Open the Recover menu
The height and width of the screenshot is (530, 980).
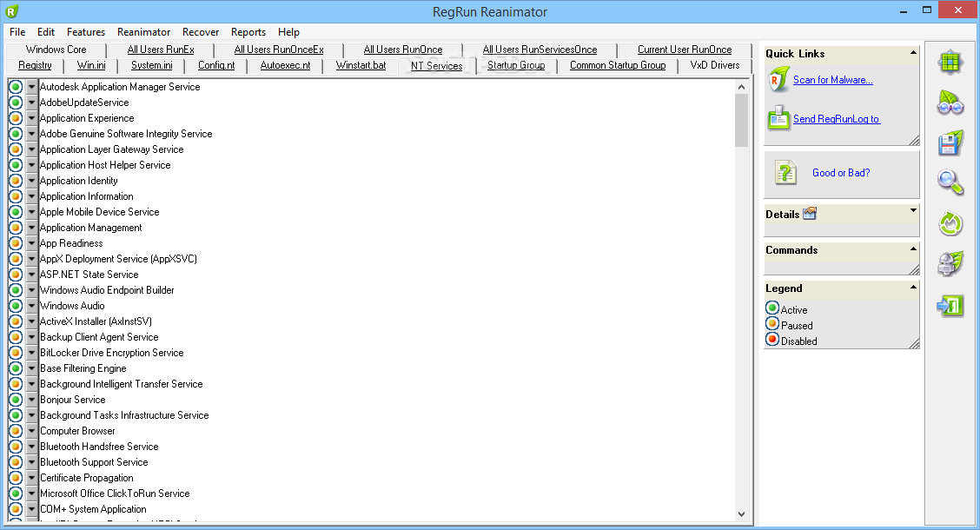pyautogui.click(x=201, y=32)
